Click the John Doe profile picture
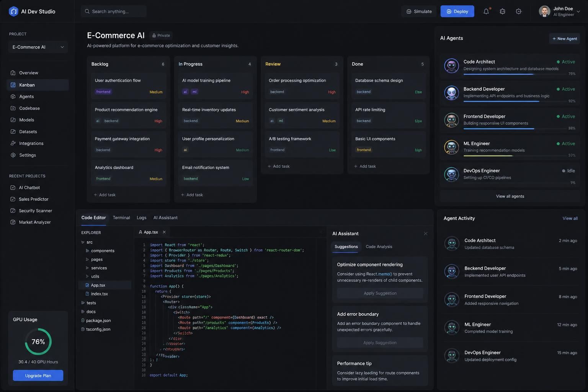This screenshot has height=392, width=588. click(544, 11)
